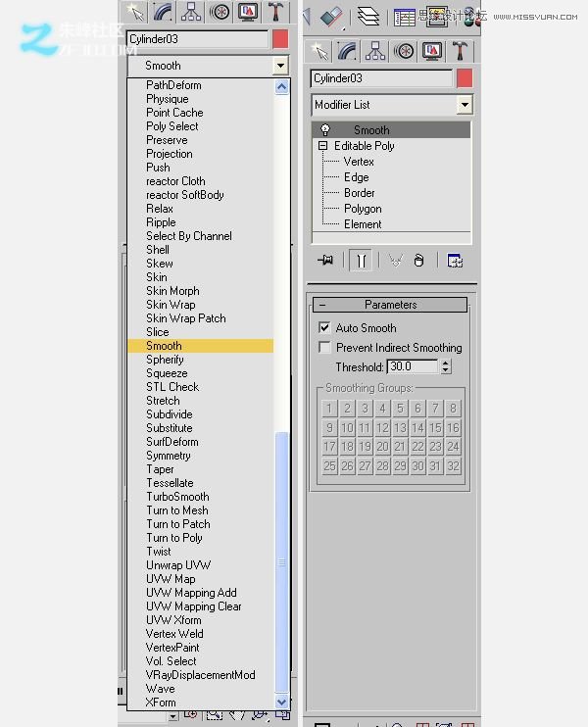Open the Layer Manager icon in toolbar
This screenshot has width=588, height=727.
(368, 17)
